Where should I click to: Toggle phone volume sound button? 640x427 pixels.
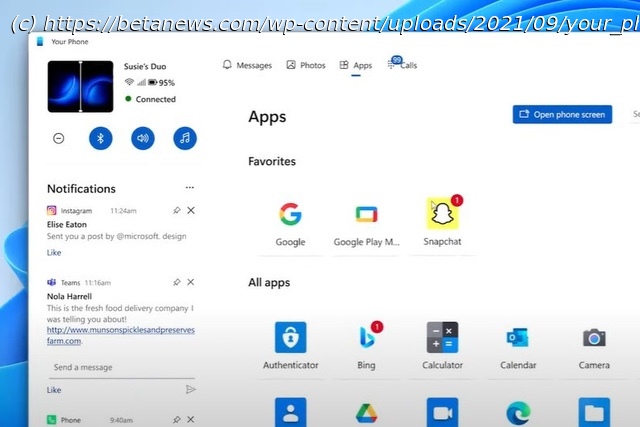tap(143, 138)
